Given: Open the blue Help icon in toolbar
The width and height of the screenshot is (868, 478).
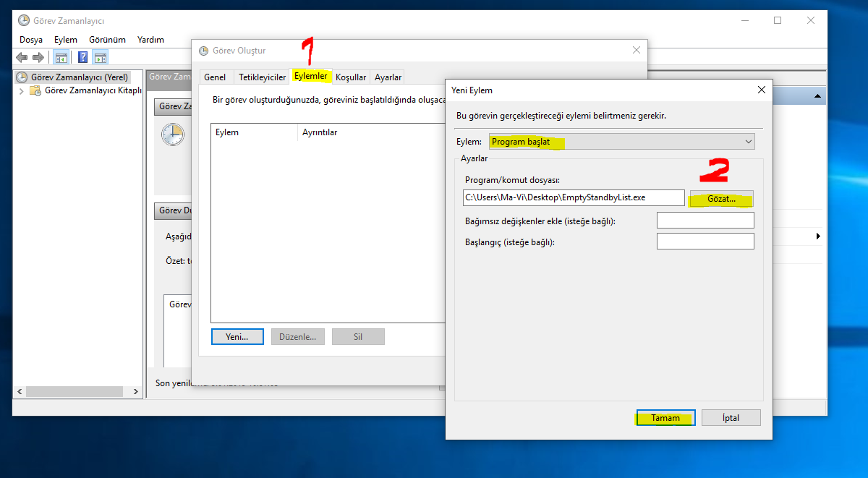Looking at the screenshot, I should (83, 57).
